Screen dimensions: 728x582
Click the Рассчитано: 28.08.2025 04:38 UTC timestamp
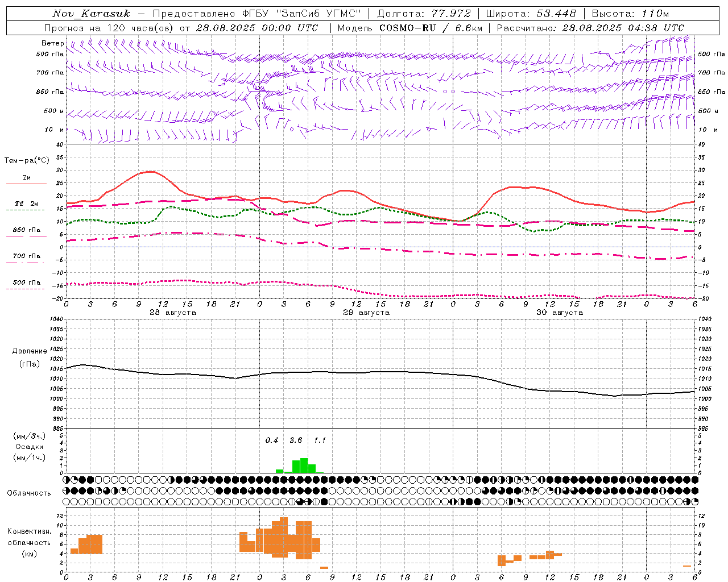pos(591,28)
